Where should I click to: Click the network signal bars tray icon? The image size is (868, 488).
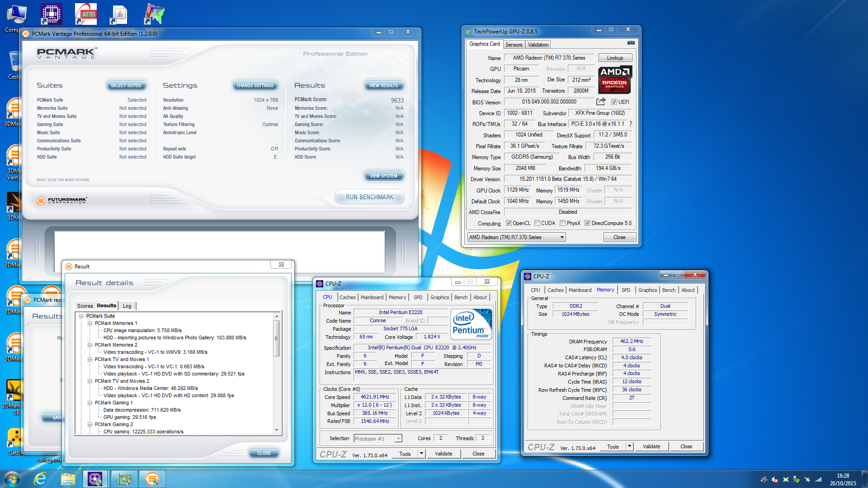[x=818, y=479]
